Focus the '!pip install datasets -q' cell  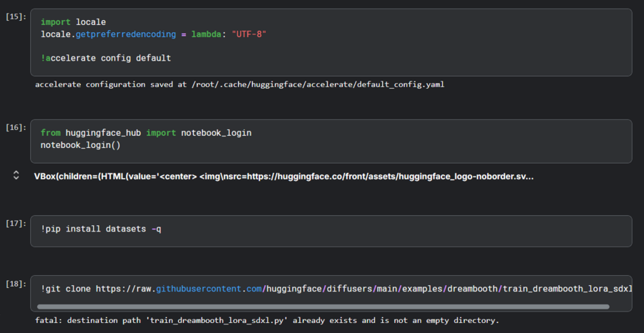coord(101,229)
